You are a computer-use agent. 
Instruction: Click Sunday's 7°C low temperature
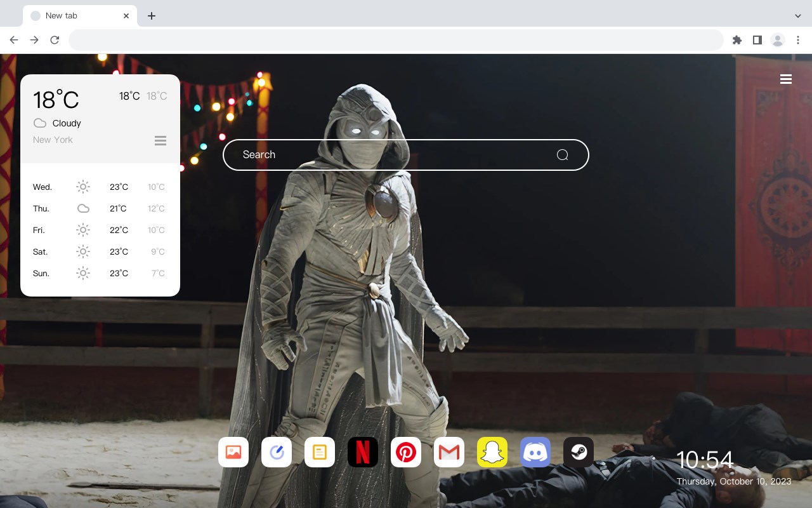tap(158, 273)
